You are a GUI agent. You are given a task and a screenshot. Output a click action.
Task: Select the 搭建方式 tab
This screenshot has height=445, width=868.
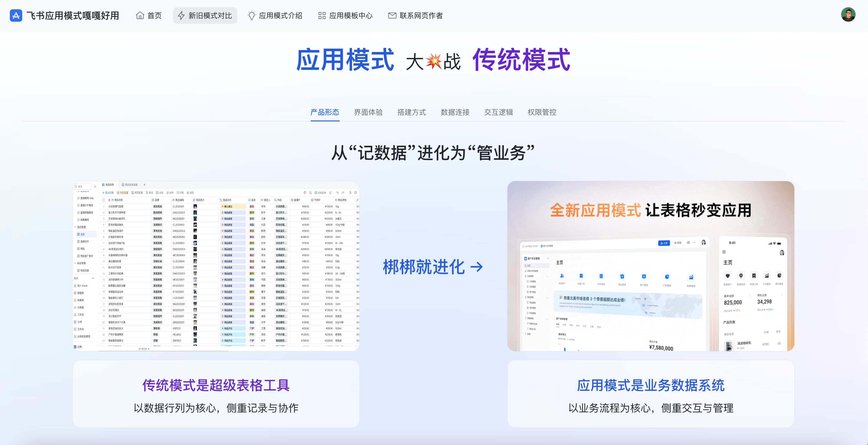pos(412,112)
